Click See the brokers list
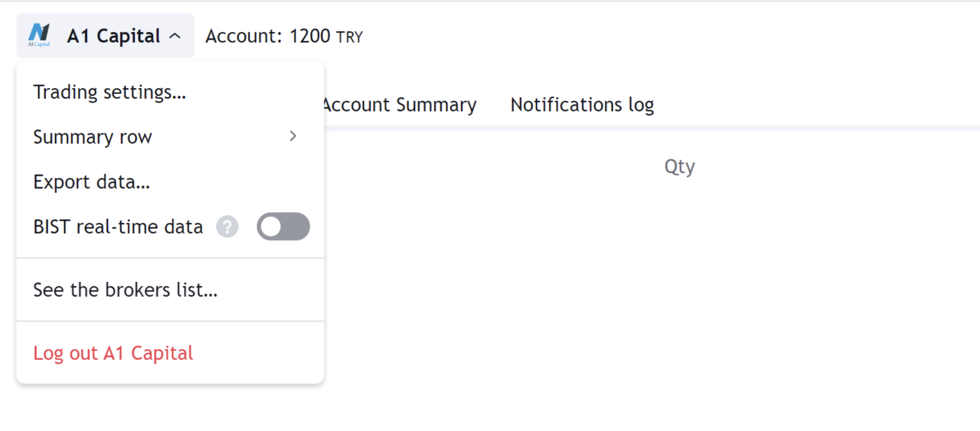This screenshot has width=980, height=431. 125,290
